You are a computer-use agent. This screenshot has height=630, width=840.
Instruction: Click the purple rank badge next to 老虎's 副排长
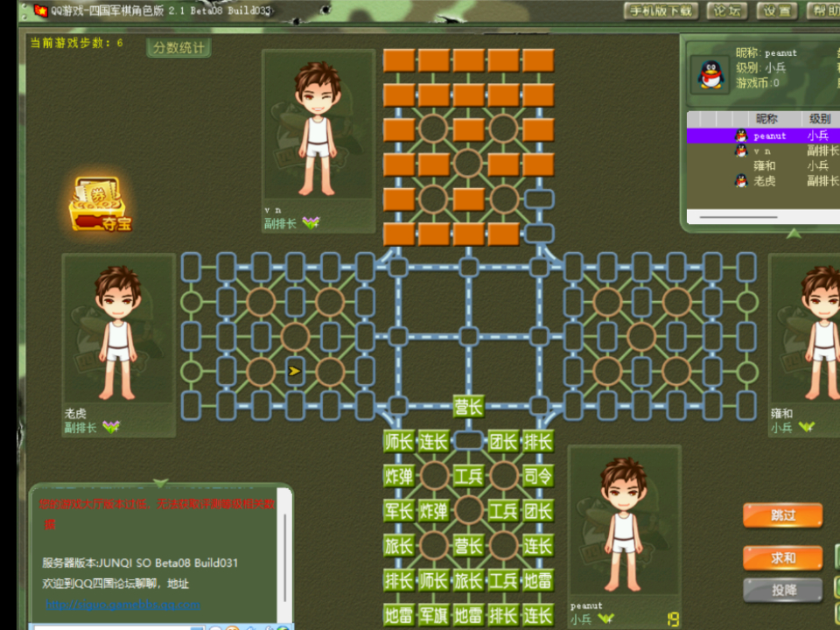click(x=111, y=427)
